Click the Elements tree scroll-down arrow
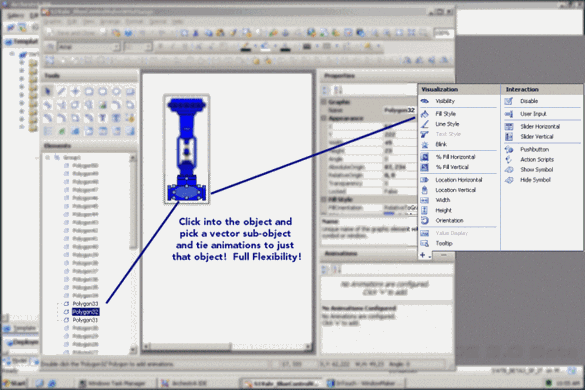This screenshot has height=390, width=585. click(133, 350)
